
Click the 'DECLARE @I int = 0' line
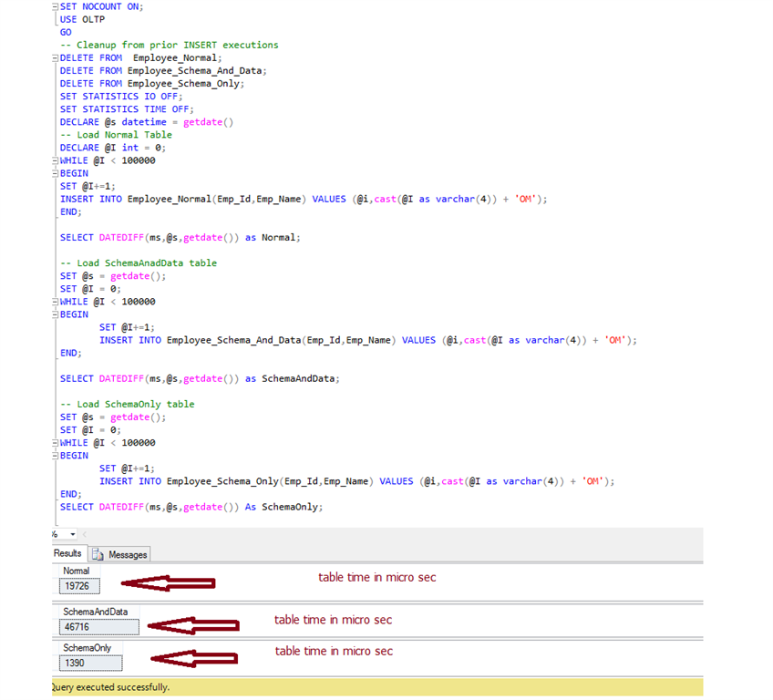pos(113,148)
